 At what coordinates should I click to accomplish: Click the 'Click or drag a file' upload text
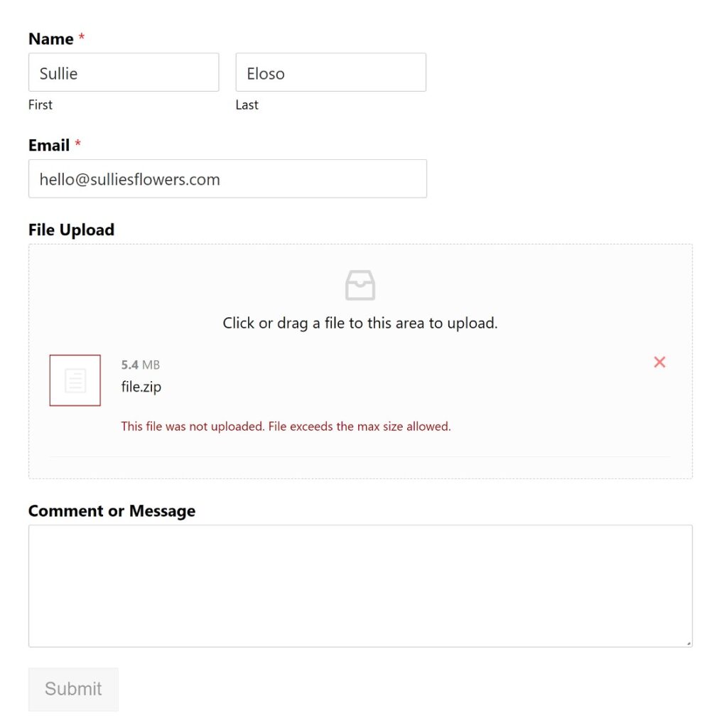pos(360,323)
